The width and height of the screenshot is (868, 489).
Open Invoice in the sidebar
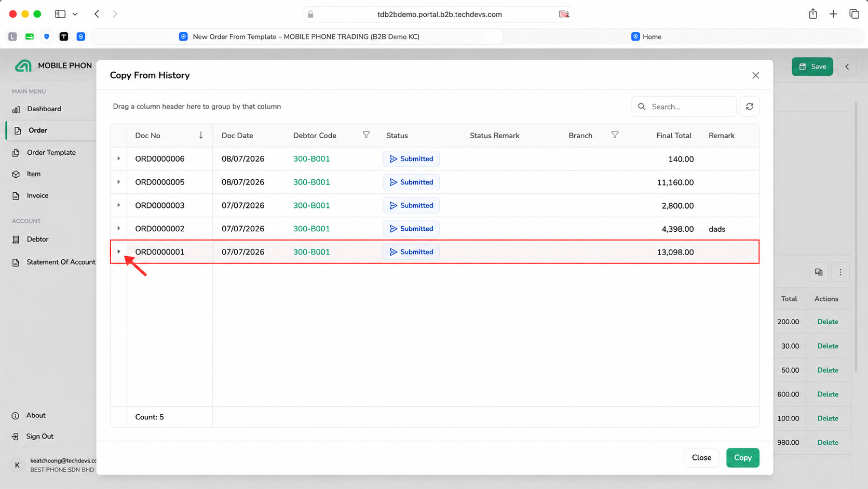[x=37, y=195]
